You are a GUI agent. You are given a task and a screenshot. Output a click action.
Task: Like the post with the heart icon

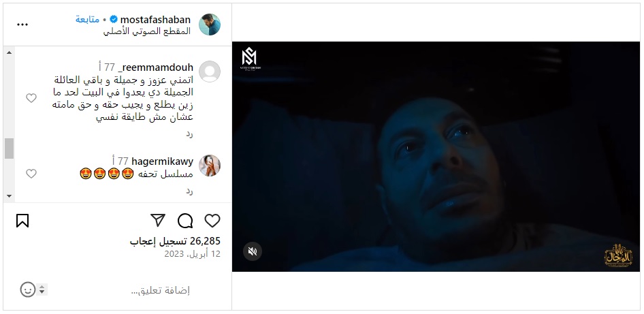click(212, 221)
